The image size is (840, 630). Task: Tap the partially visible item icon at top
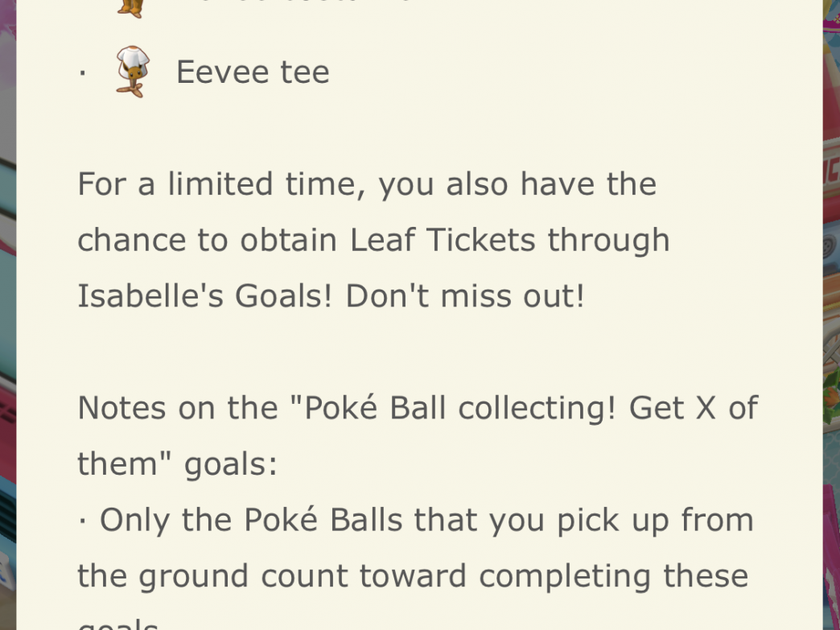131,8
